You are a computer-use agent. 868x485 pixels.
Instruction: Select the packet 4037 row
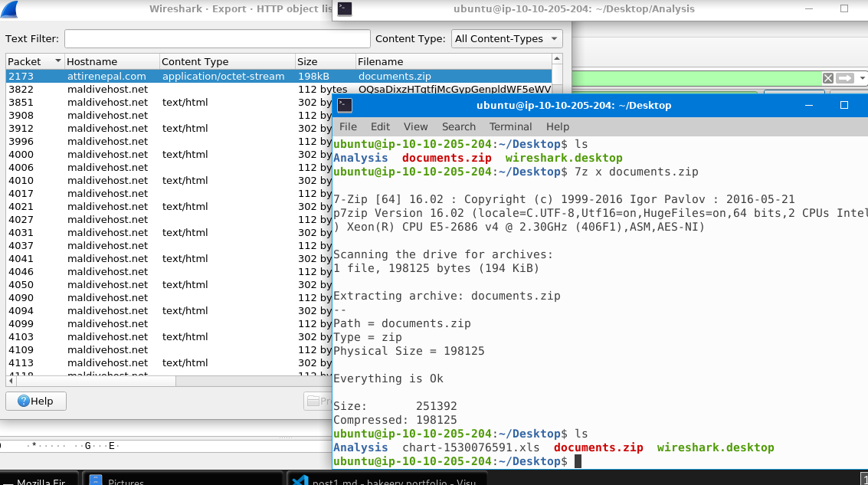click(169, 245)
